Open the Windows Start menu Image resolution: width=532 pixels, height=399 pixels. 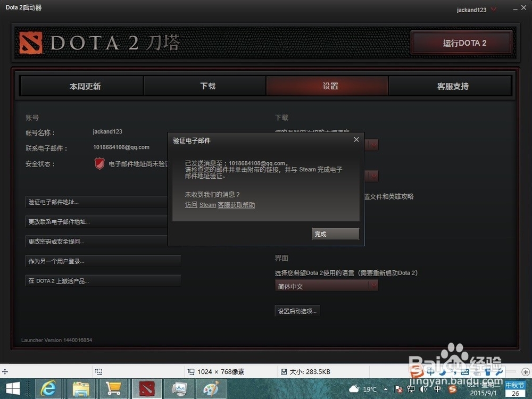[13, 388]
